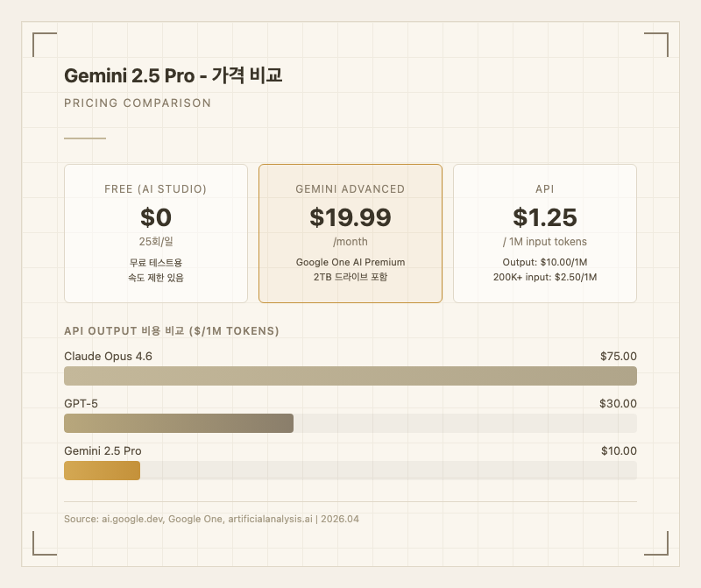This screenshot has height=588, width=701.
Task: Click the $75.00 value label
Action: pos(618,357)
